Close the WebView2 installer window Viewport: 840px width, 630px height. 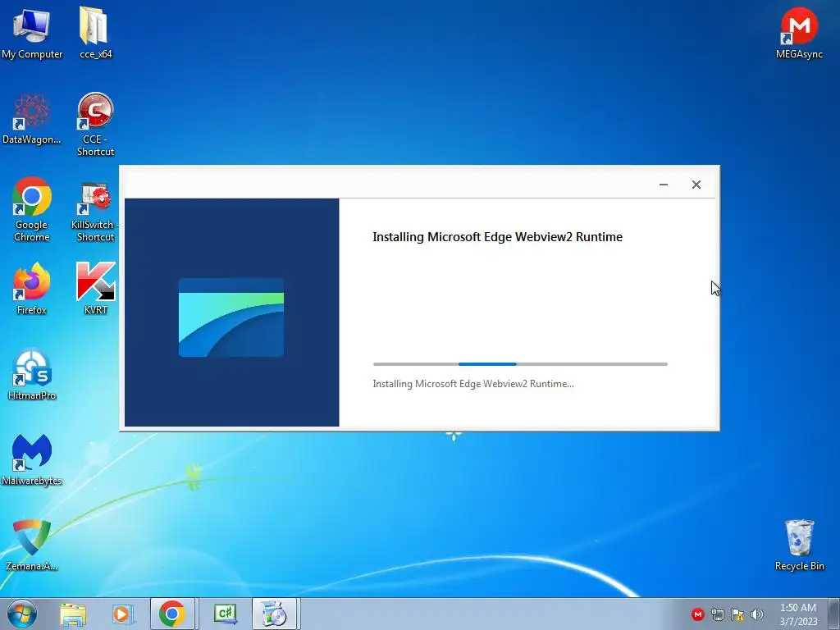[x=696, y=185]
